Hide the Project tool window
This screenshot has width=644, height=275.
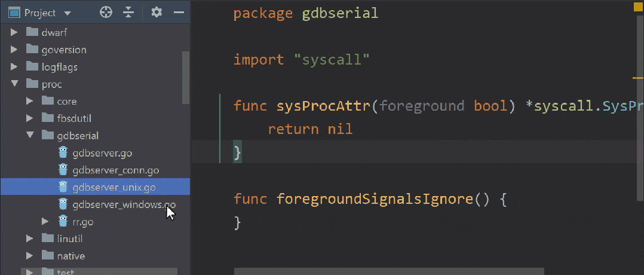point(178,12)
